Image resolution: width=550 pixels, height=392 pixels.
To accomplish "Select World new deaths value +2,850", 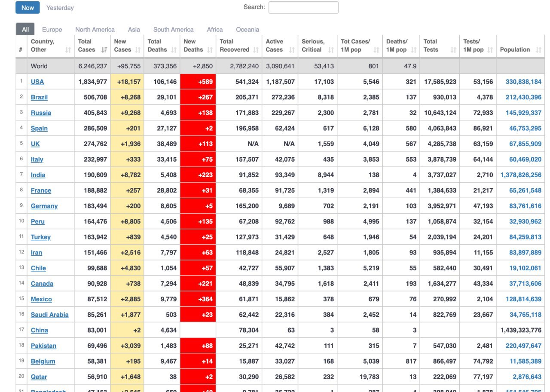I will click(202, 66).
